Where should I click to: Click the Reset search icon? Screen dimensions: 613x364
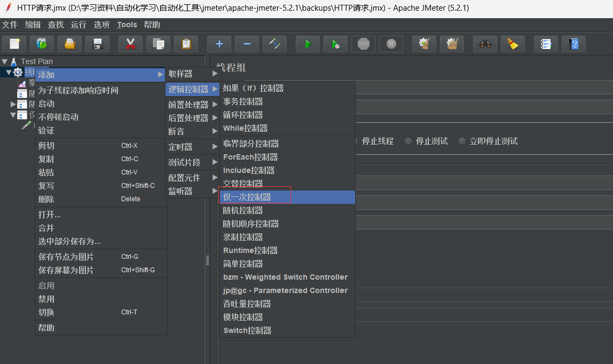(x=513, y=44)
